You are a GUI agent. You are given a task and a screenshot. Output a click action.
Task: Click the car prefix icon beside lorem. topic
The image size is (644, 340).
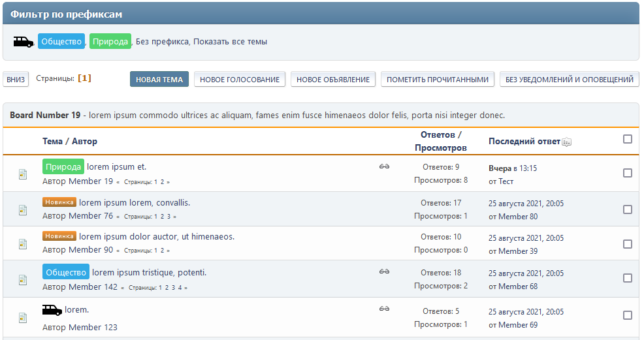pyautogui.click(x=52, y=309)
